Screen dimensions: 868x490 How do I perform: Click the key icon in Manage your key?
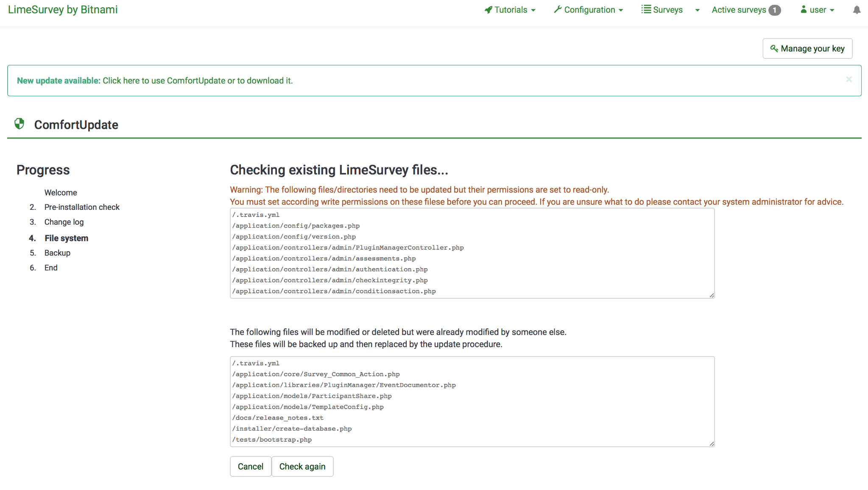point(774,49)
